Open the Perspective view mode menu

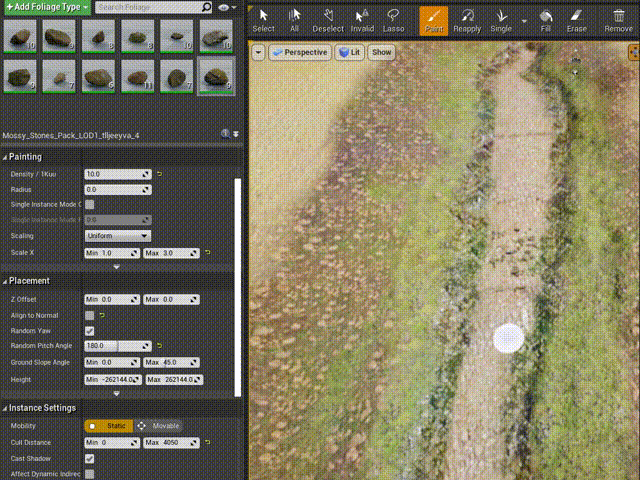pos(300,52)
